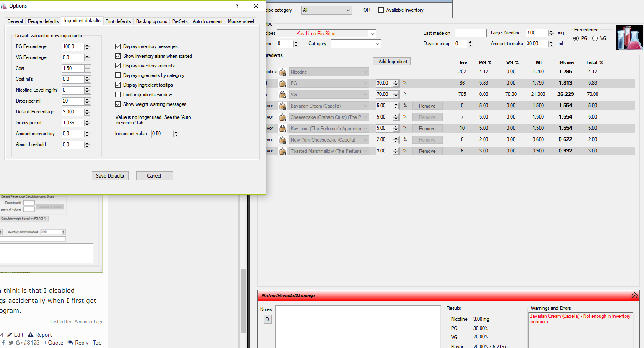Remove the Key Lime flavor row

pos(427,129)
